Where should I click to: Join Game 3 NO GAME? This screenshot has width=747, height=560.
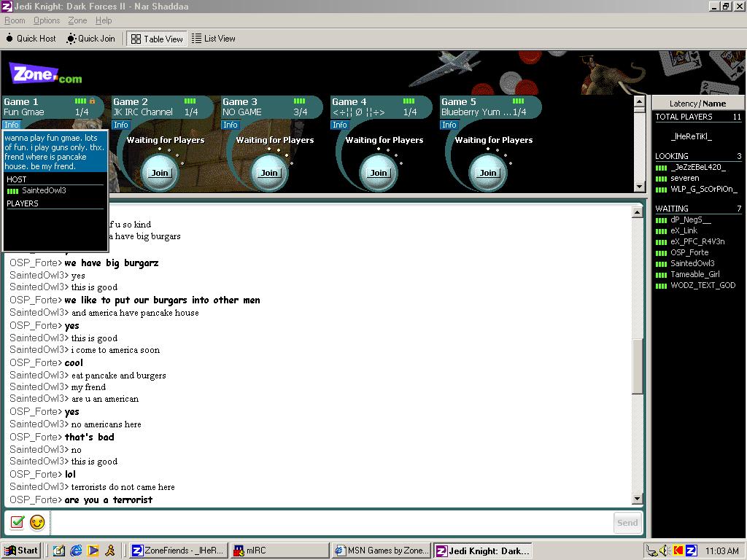click(x=269, y=173)
